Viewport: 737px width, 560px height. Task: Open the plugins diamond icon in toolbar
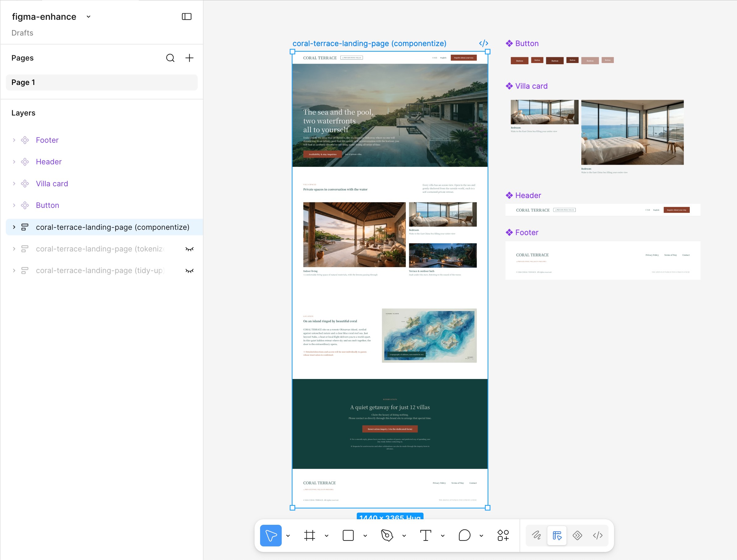click(577, 535)
